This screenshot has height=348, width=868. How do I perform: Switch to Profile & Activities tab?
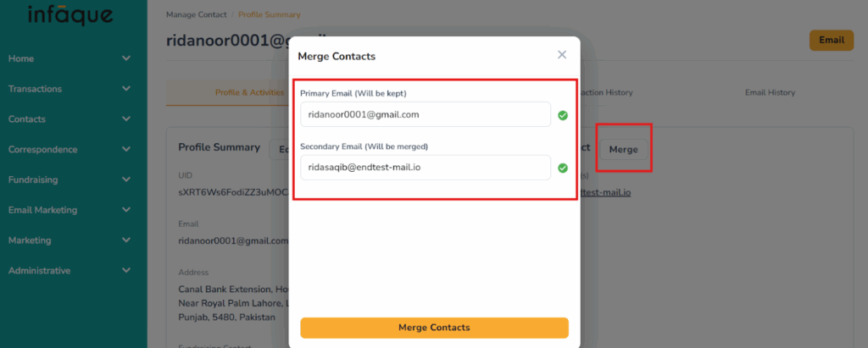coord(249,92)
